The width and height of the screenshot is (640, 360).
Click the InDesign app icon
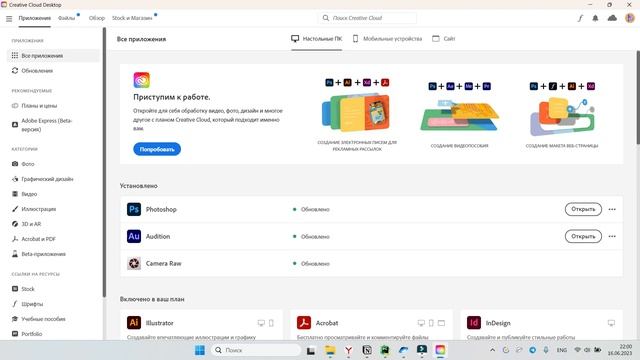click(x=474, y=322)
